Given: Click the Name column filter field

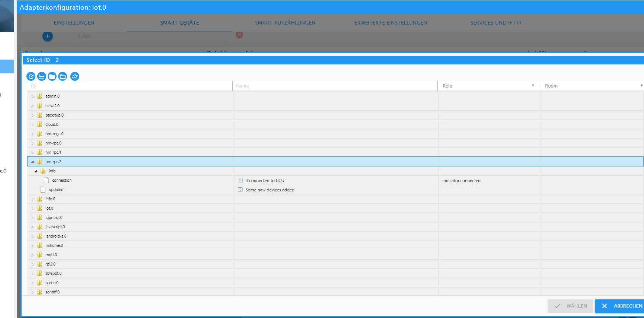Looking at the screenshot, I should (x=335, y=86).
